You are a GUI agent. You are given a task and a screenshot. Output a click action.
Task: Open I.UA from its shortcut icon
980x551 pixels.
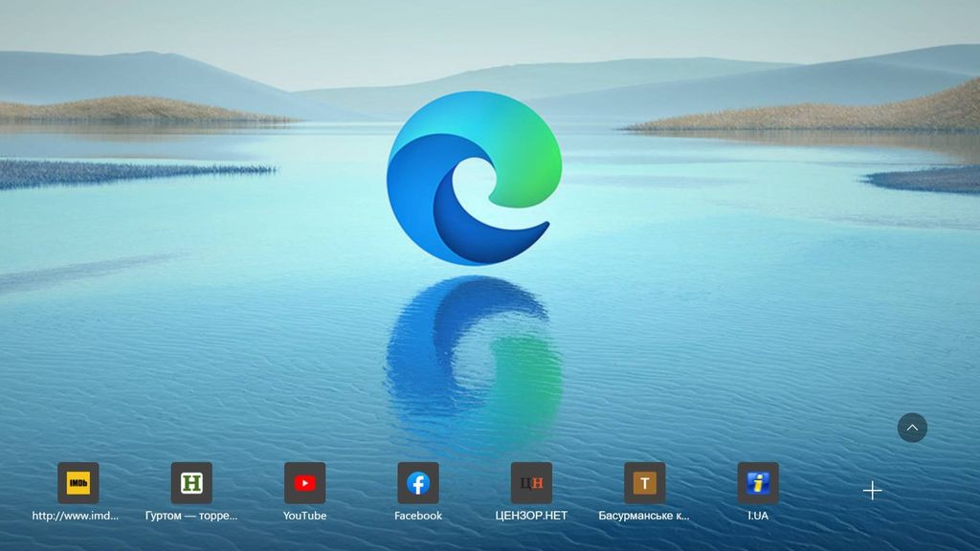[757, 484]
